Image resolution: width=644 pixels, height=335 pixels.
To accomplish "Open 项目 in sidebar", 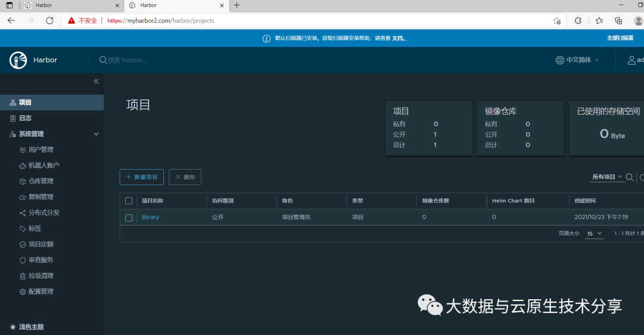I will tap(52, 103).
